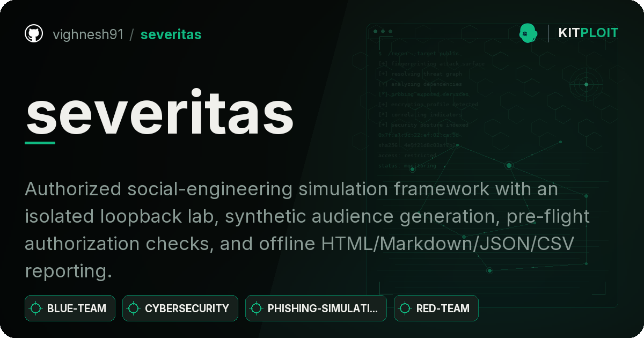Click the terminal line 'status: monitoring'
The height and width of the screenshot is (338, 644).
407,166
